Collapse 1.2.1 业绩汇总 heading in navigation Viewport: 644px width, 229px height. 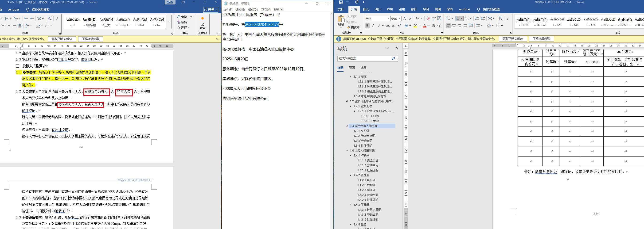351,106
